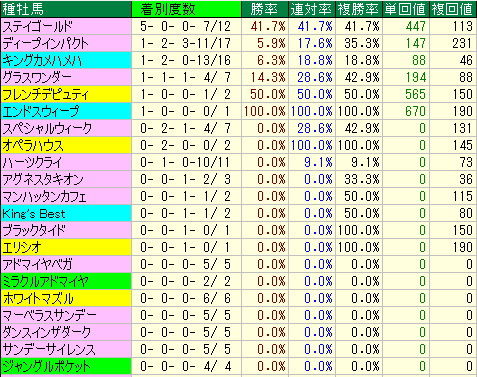The image size is (477, 377).
Task: Select the ブラックタイド sire name
Action: 34,230
